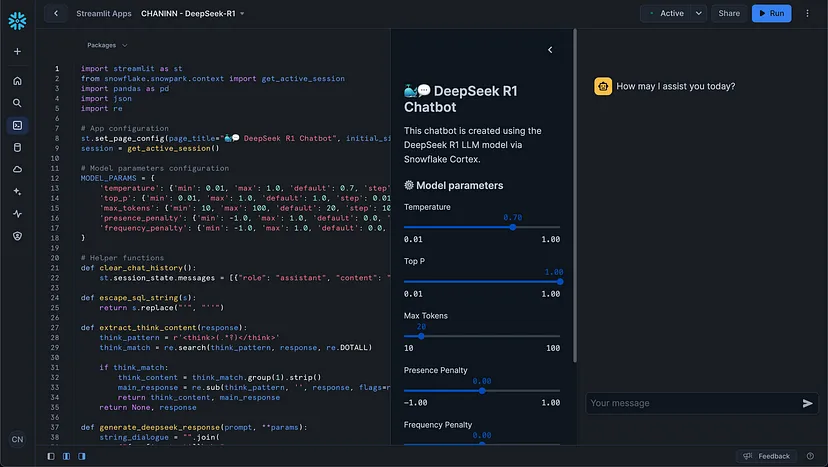The width and height of the screenshot is (828, 467).
Task: Adjust the Temperature slider handle
Action: pyautogui.click(x=512, y=227)
